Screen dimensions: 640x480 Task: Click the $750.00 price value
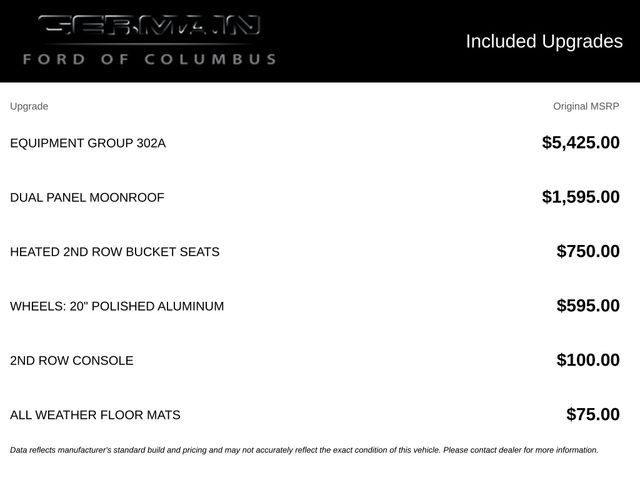tap(588, 251)
